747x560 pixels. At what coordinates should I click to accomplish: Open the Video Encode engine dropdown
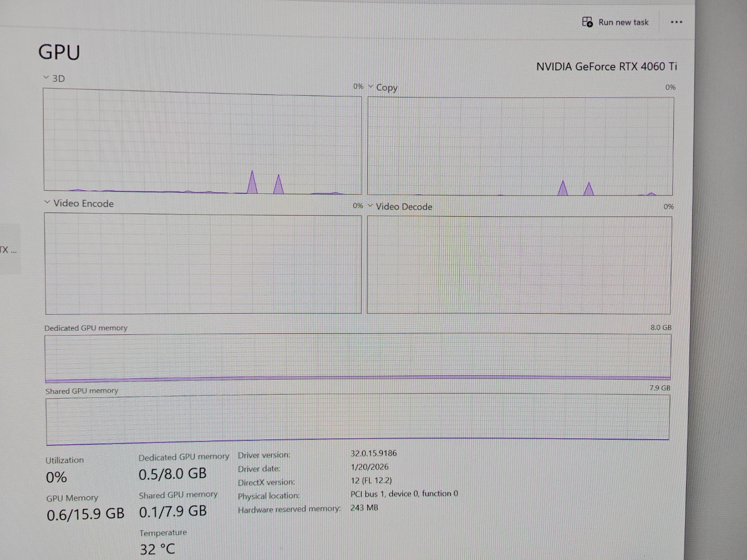point(47,202)
